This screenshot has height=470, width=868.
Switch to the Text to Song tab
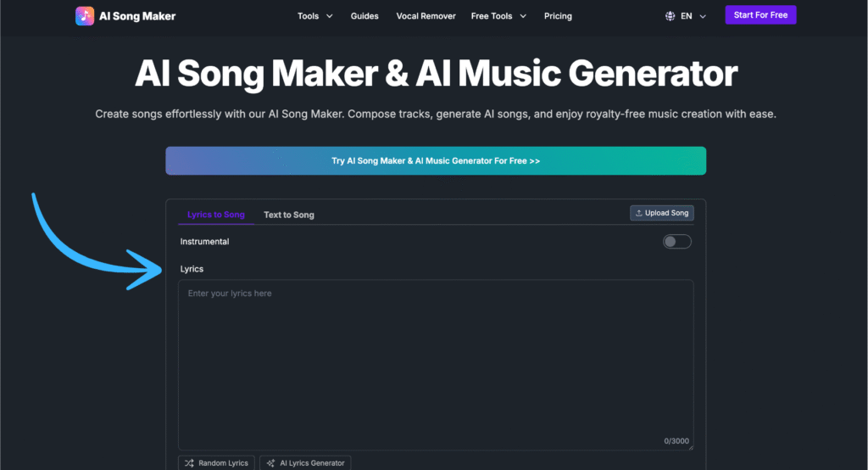pos(288,215)
